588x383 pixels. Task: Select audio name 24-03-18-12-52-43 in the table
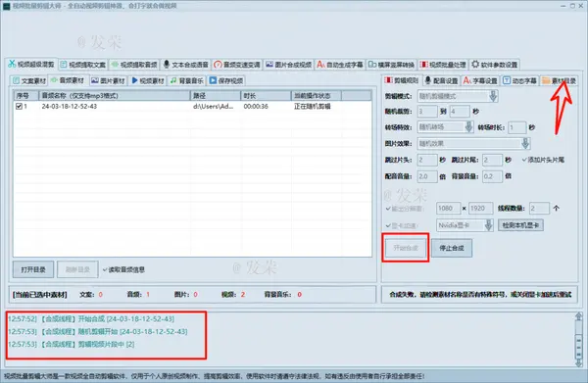[x=70, y=107]
